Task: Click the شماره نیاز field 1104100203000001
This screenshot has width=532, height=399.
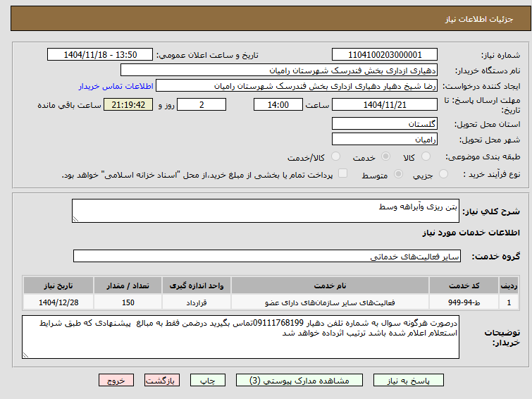Action: (x=385, y=55)
